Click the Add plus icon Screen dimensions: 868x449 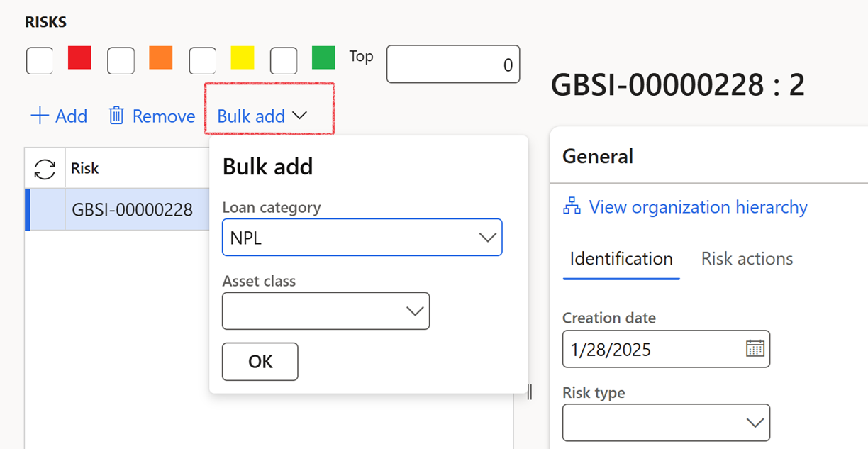[40, 115]
